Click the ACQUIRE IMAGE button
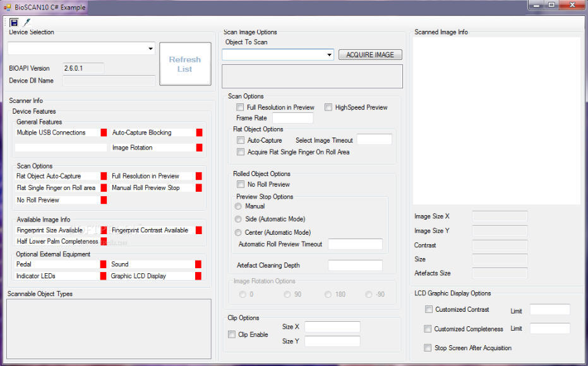The width and height of the screenshot is (588, 366). tap(369, 54)
